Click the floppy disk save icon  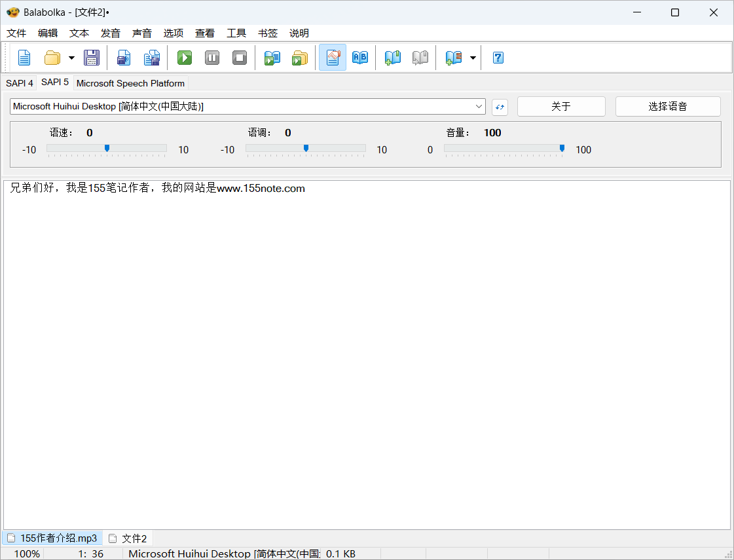[x=92, y=58]
